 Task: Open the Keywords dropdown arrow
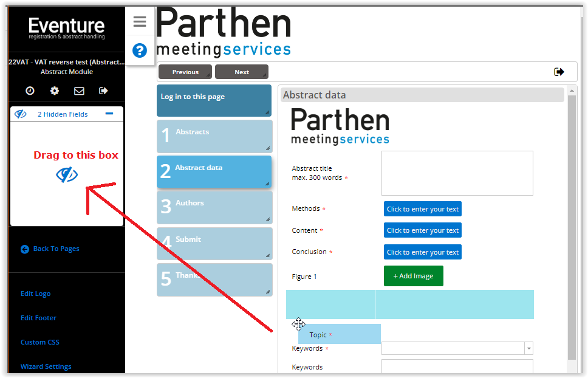pos(528,348)
